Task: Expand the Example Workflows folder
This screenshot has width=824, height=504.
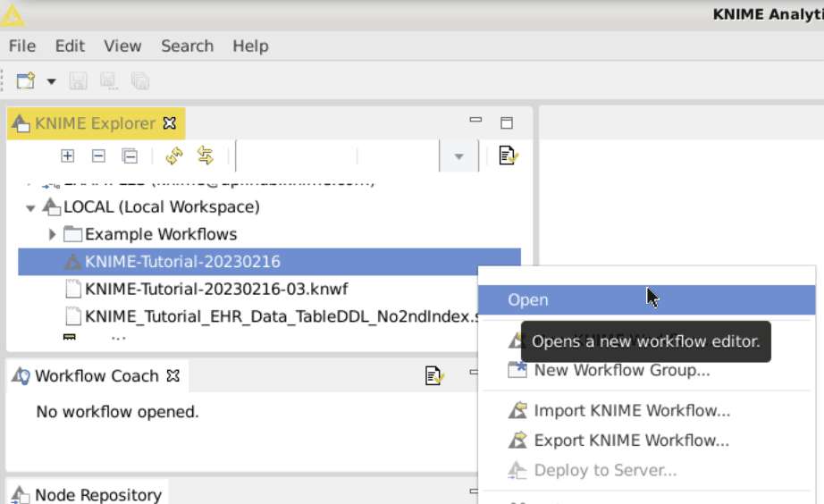Action: pyautogui.click(x=52, y=234)
